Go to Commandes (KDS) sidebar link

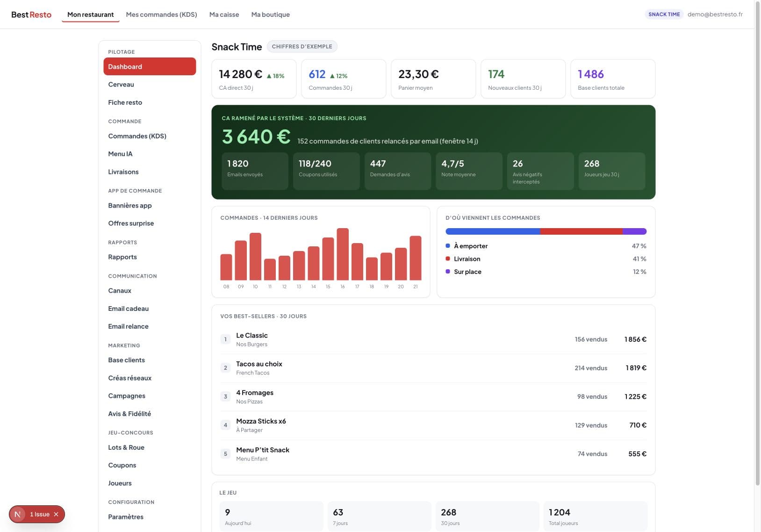click(150, 136)
